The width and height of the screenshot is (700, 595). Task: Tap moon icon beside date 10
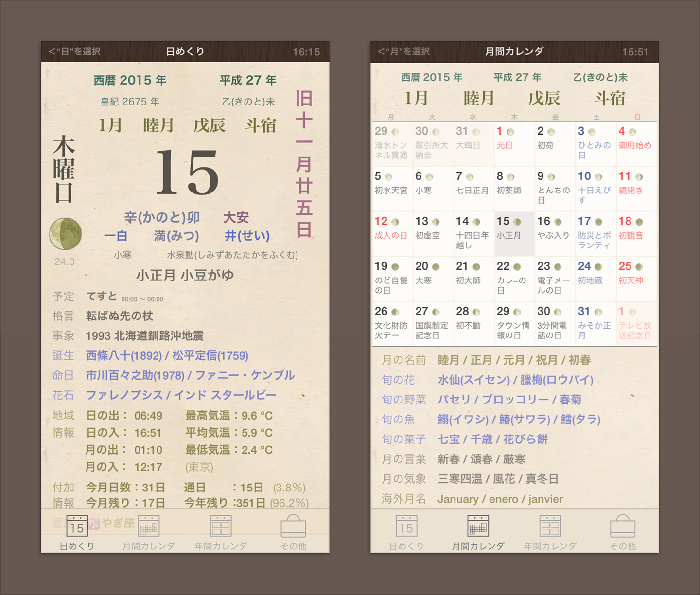coord(598,177)
